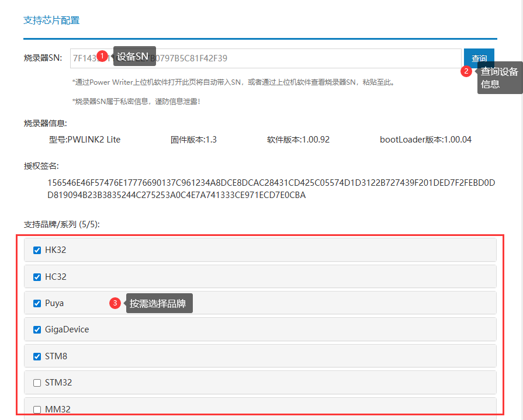Toggle off the STM8 checkbox
Image resolution: width=523 pixels, height=420 pixels.
(37, 356)
